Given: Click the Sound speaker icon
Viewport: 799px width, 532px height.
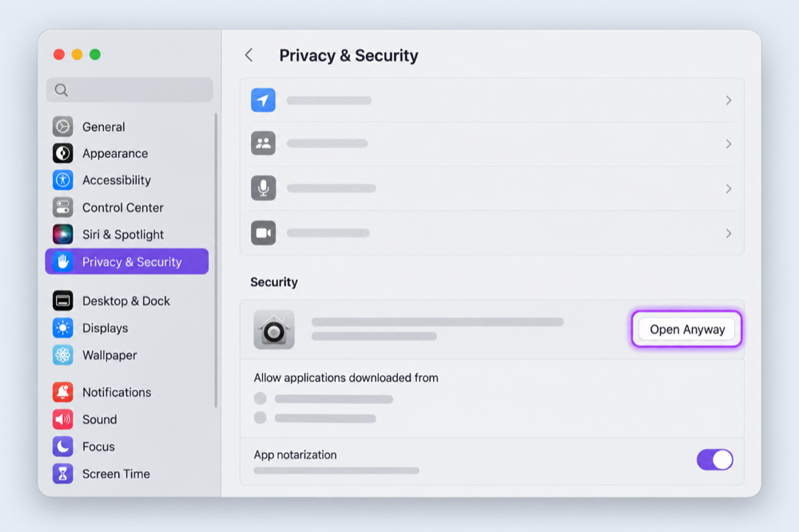Looking at the screenshot, I should [x=62, y=419].
